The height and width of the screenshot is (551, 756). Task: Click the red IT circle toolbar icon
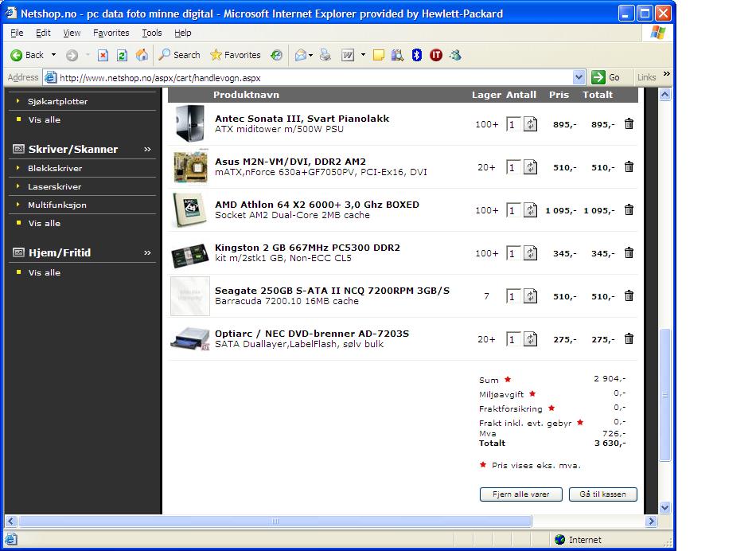coord(436,56)
